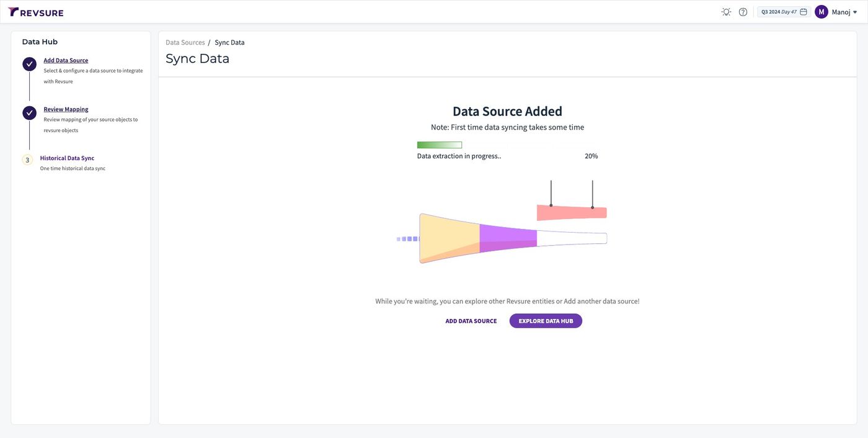The height and width of the screenshot is (438, 868).
Task: Click the green data extraction progress bar
Action: 440,145
